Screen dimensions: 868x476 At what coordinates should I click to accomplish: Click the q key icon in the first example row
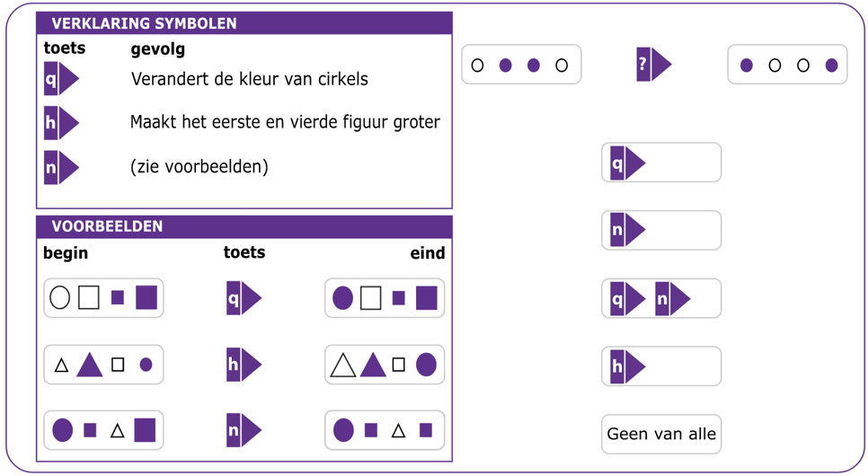(x=244, y=298)
